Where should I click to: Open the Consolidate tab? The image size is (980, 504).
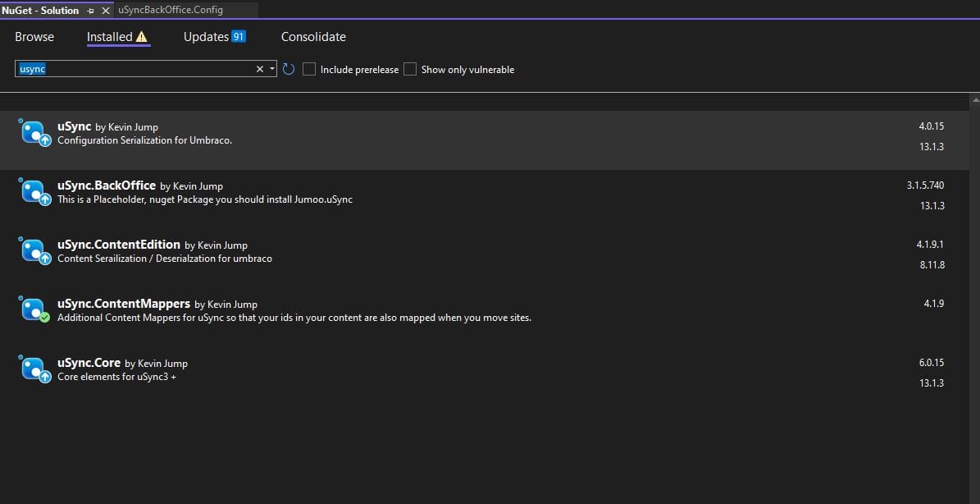point(314,37)
